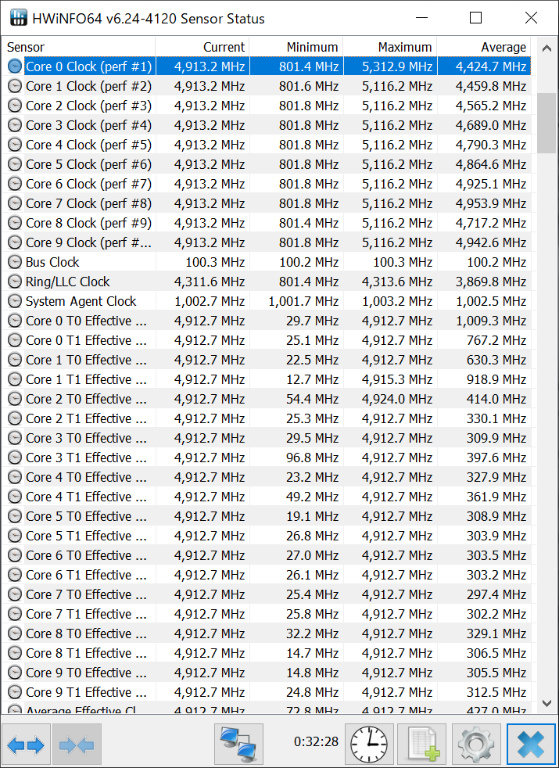Select the Ring/LLC Clock row
This screenshot has height=768, width=559.
(268, 282)
